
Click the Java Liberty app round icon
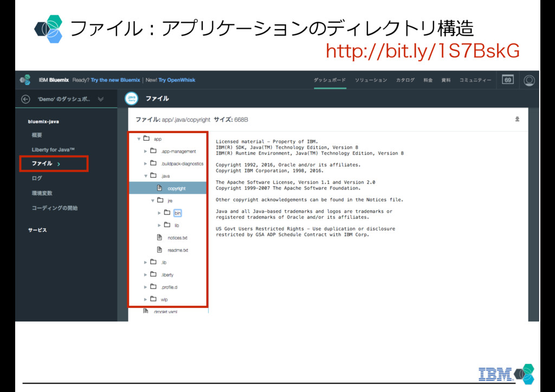pyautogui.click(x=132, y=99)
